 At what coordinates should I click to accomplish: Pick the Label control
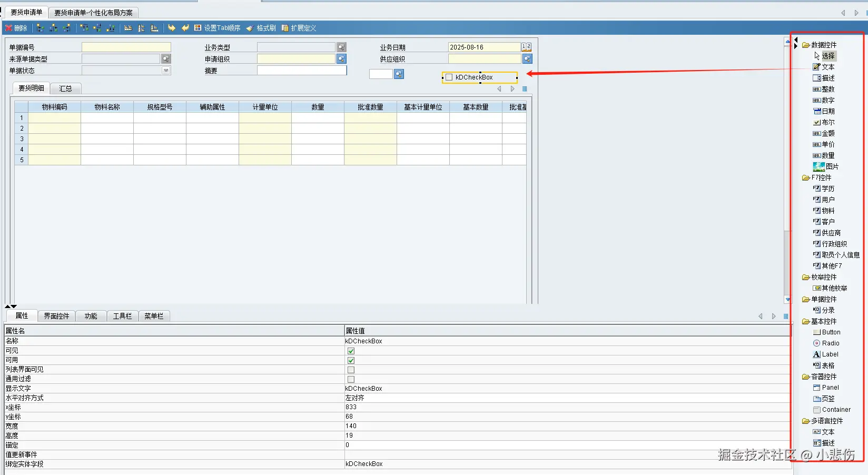(x=826, y=354)
